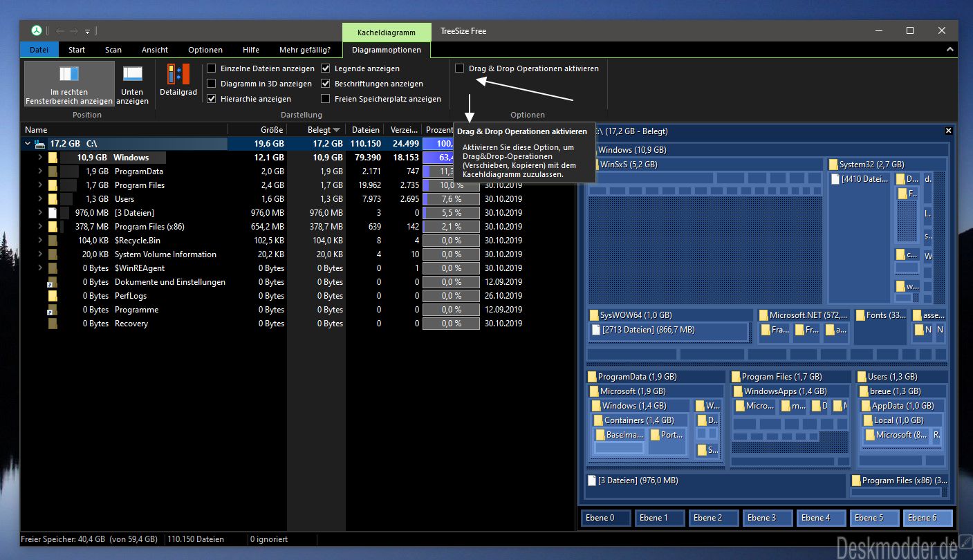
Task: Select 'Unten anzeigen' position button
Action: (x=132, y=84)
